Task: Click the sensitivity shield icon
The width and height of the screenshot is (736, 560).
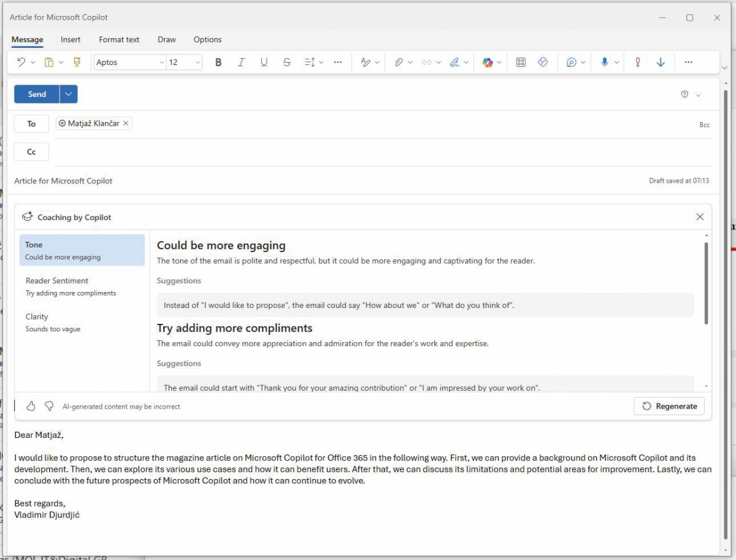Action: [x=684, y=94]
